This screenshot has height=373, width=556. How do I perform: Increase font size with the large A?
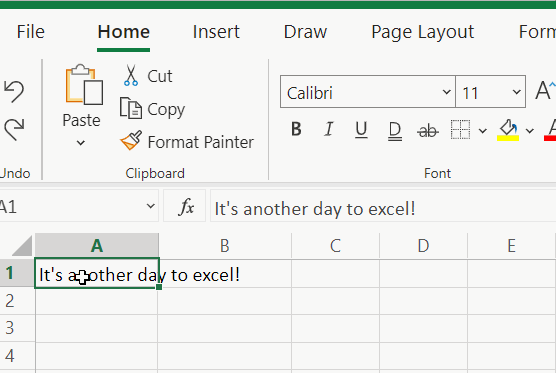pyautogui.click(x=545, y=91)
